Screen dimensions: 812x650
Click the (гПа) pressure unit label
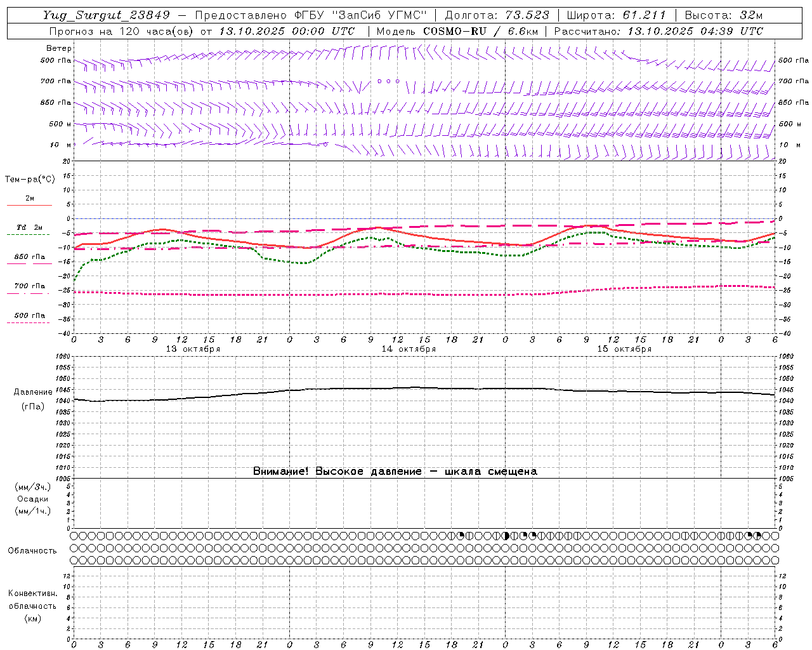[x=33, y=407]
